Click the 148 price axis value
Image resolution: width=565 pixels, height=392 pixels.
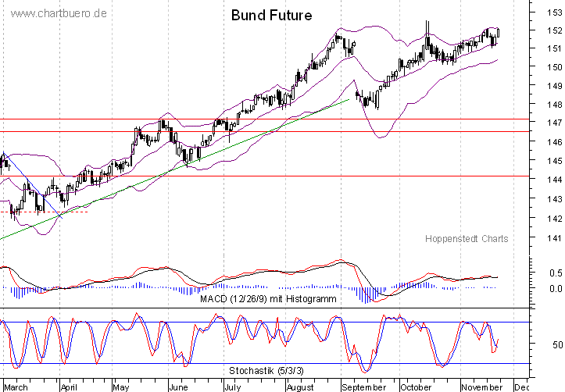tap(554, 105)
